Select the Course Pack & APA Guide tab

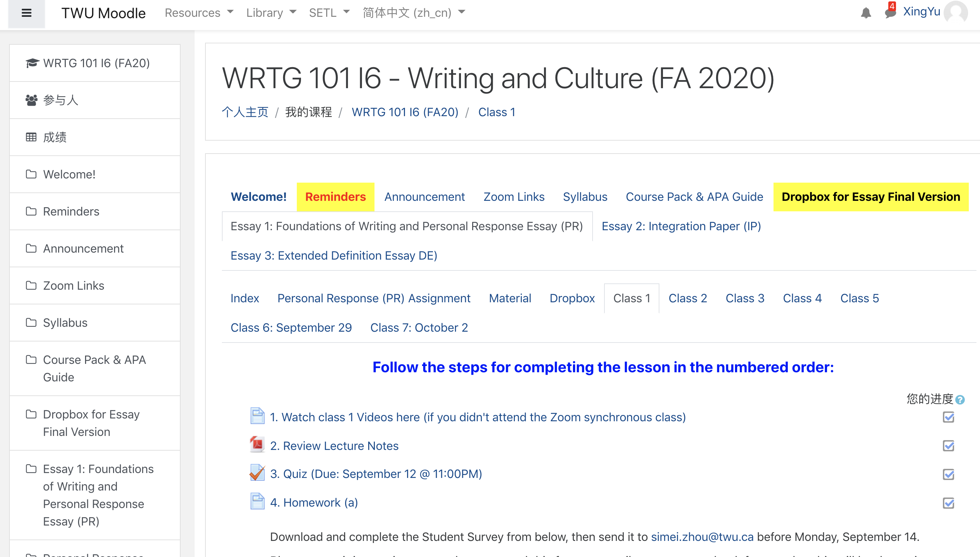coord(694,197)
